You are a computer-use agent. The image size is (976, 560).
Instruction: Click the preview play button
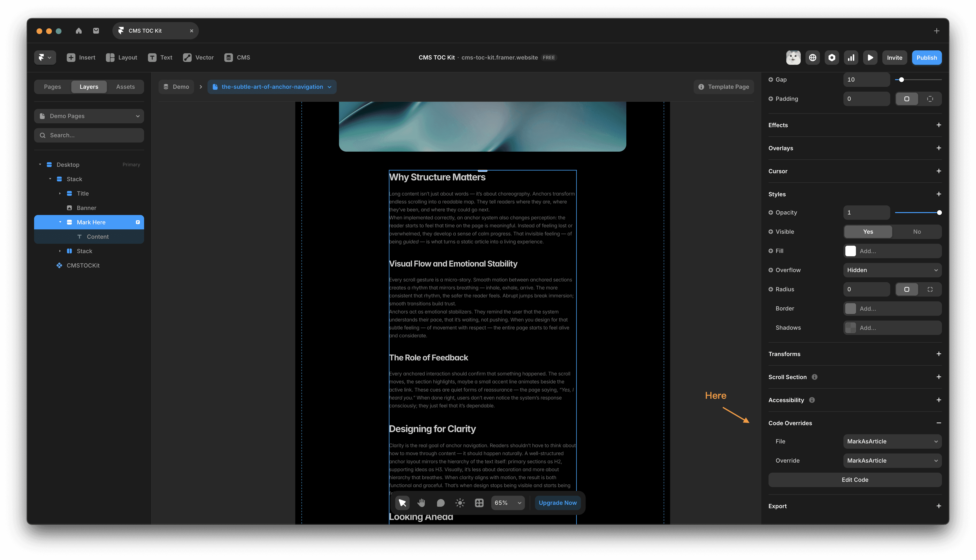pos(870,58)
